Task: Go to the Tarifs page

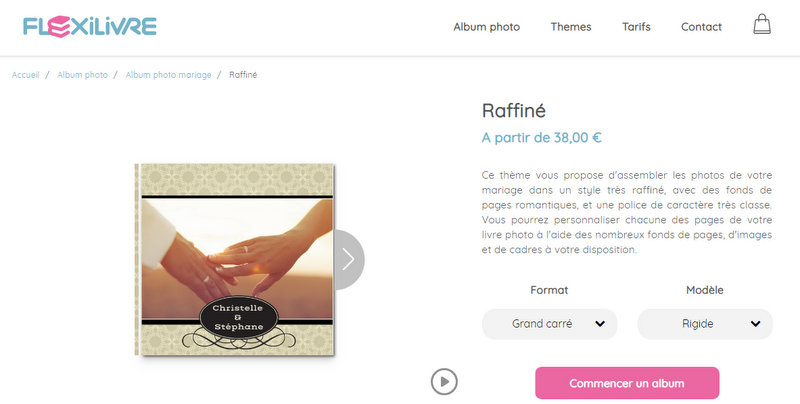Action: [636, 27]
